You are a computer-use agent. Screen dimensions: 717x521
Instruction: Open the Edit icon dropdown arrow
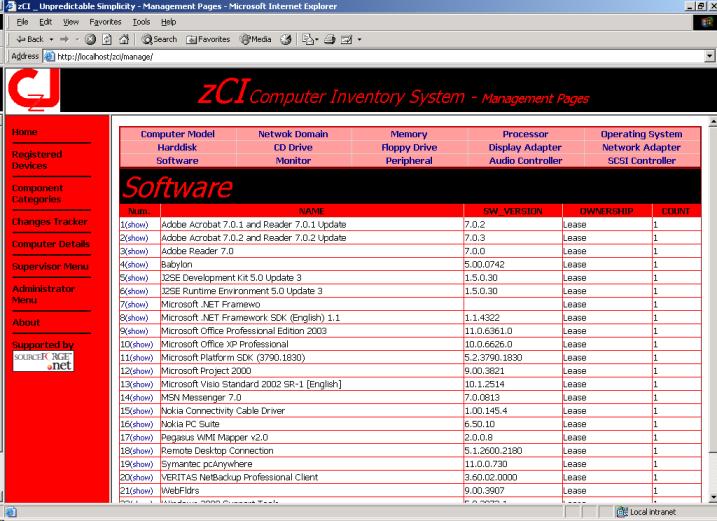pyautogui.click(x=359, y=39)
